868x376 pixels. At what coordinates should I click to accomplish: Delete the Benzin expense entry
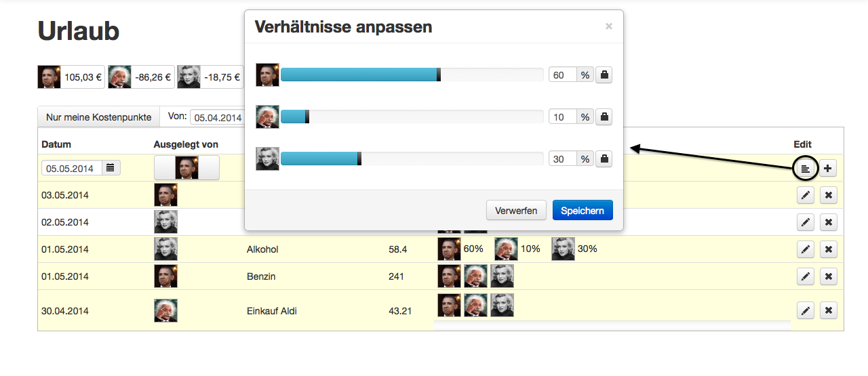click(828, 276)
